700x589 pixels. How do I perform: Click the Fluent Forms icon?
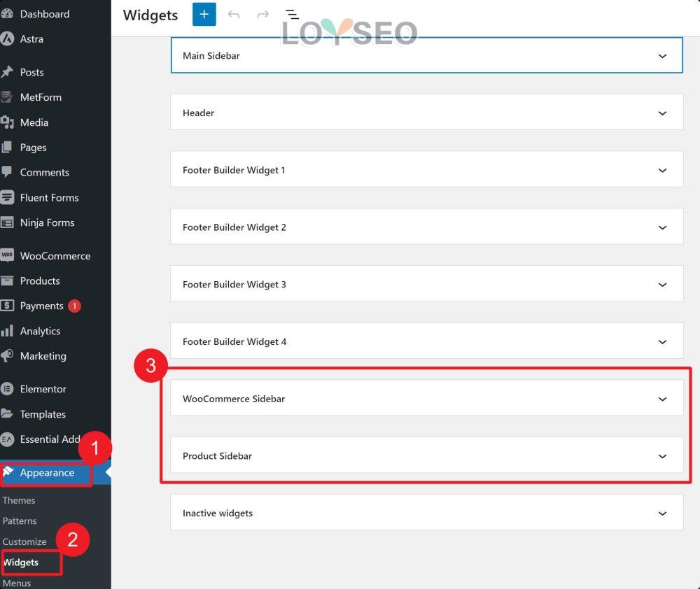pos(7,197)
